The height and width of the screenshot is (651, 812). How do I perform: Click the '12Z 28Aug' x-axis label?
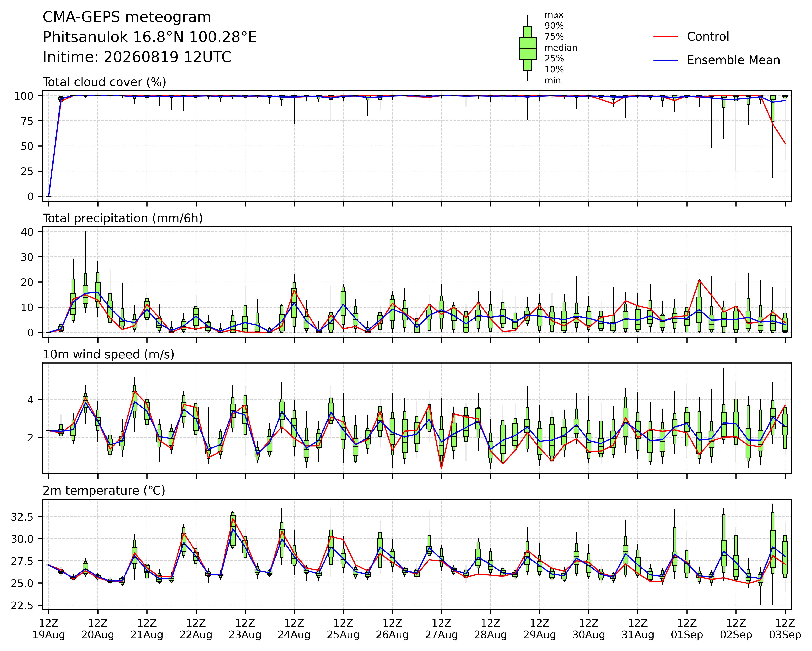[490, 629]
